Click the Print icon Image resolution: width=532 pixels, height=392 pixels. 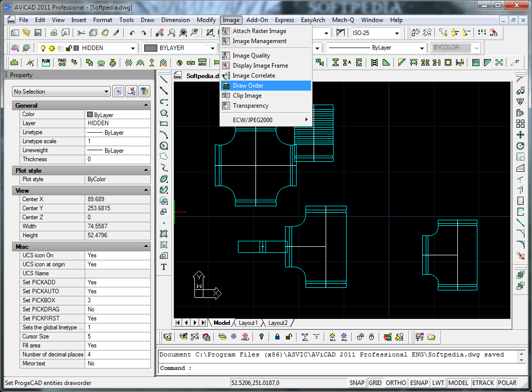point(54,33)
